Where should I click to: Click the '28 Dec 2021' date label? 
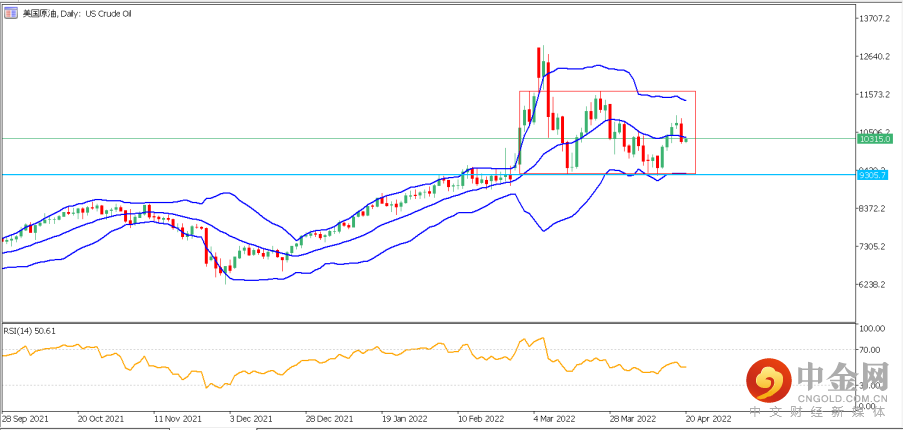click(328, 418)
